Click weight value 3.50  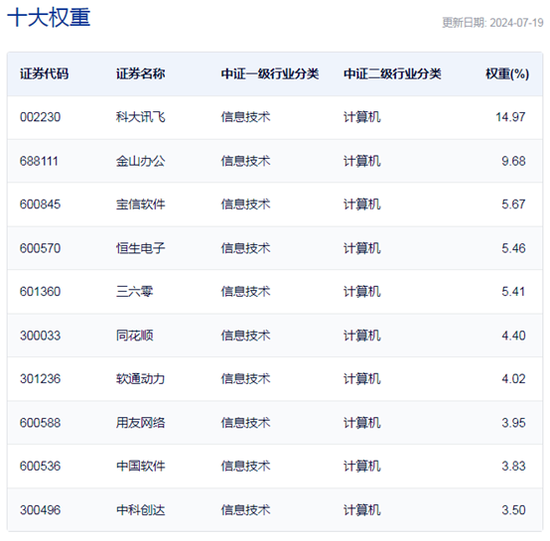(514, 510)
